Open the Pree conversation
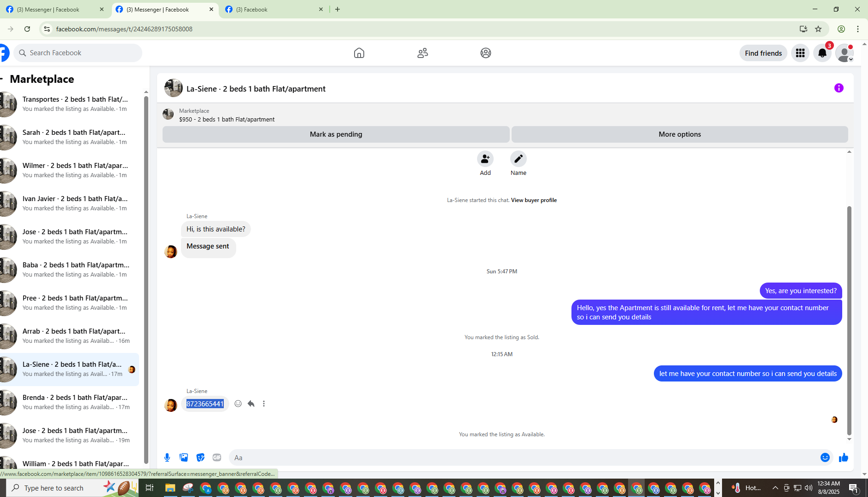Viewport: 868px width, 497px height. coord(70,303)
